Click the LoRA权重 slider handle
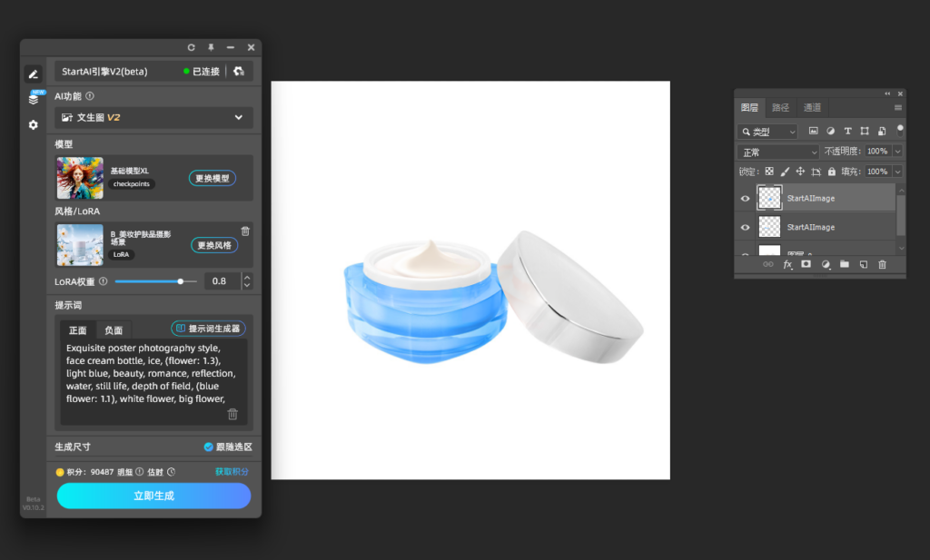Image resolution: width=930 pixels, height=560 pixels. click(x=181, y=281)
